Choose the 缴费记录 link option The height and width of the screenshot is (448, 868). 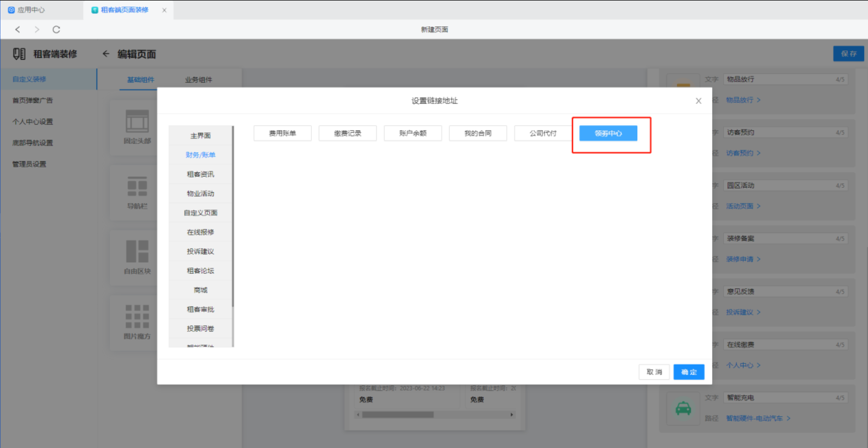348,133
